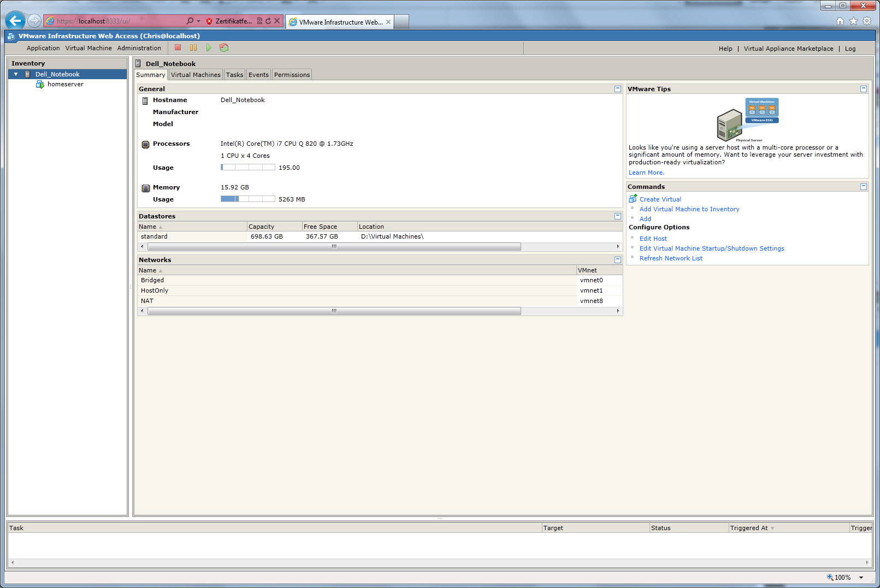880x588 pixels.
Task: Click the Power On play icon
Action: click(x=209, y=48)
